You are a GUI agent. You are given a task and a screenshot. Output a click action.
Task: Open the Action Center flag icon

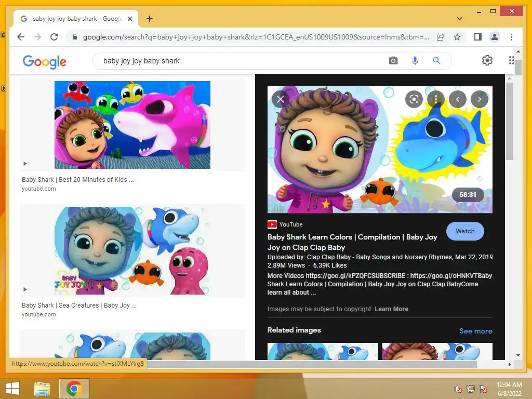[x=483, y=389]
